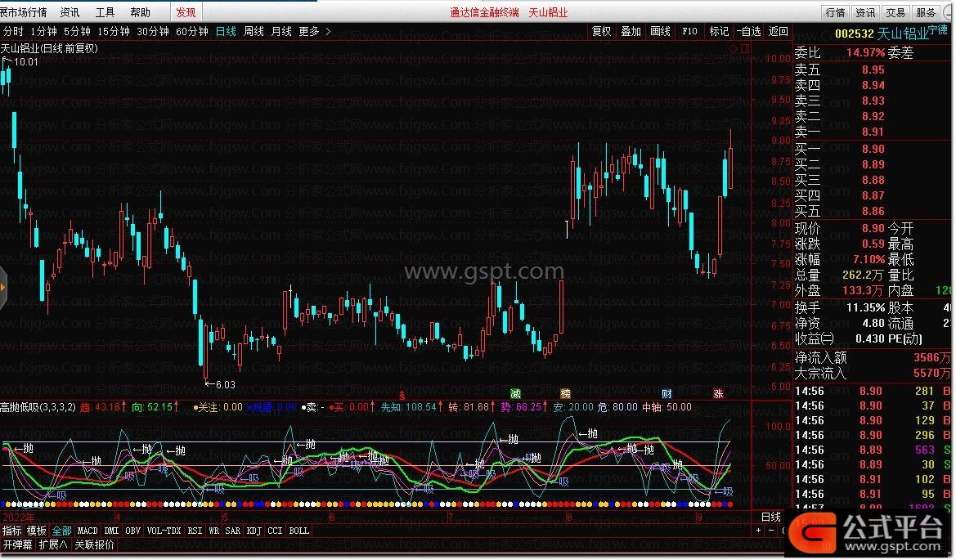Toggle the 开弹幕 bullet comments button
Image resolution: width=956 pixels, height=560 pixels.
coord(17,544)
